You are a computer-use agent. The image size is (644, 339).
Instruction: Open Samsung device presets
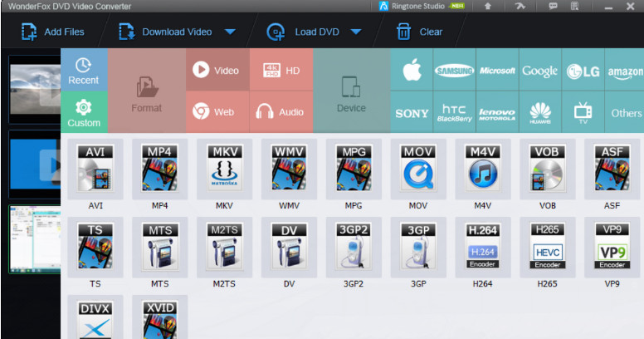(x=454, y=70)
